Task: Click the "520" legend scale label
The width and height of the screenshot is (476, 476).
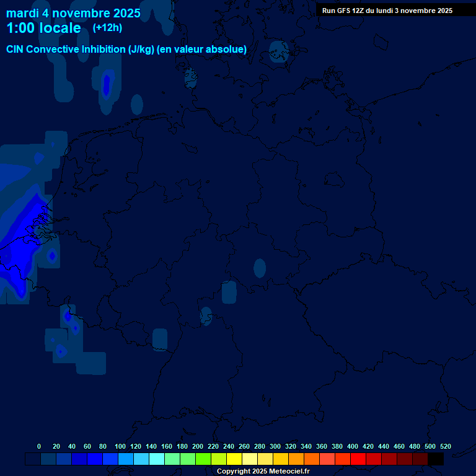Action: [445, 446]
